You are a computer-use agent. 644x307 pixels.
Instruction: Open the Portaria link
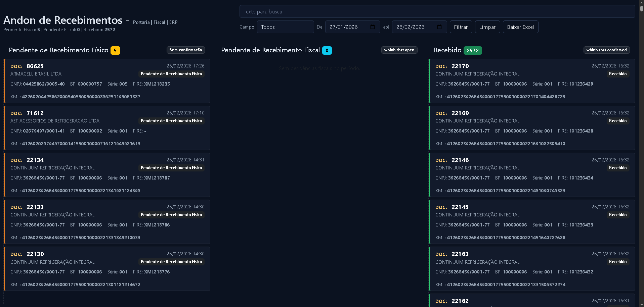click(141, 22)
